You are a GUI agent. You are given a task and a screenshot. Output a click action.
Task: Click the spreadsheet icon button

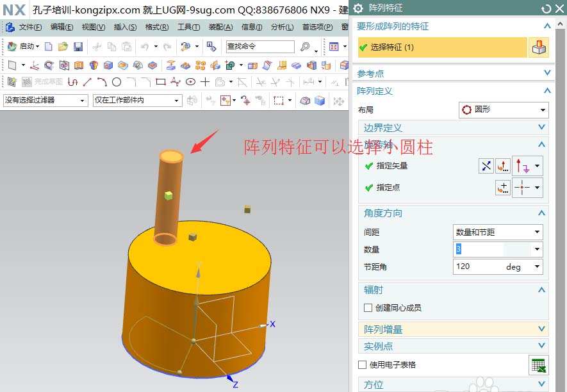click(x=539, y=365)
